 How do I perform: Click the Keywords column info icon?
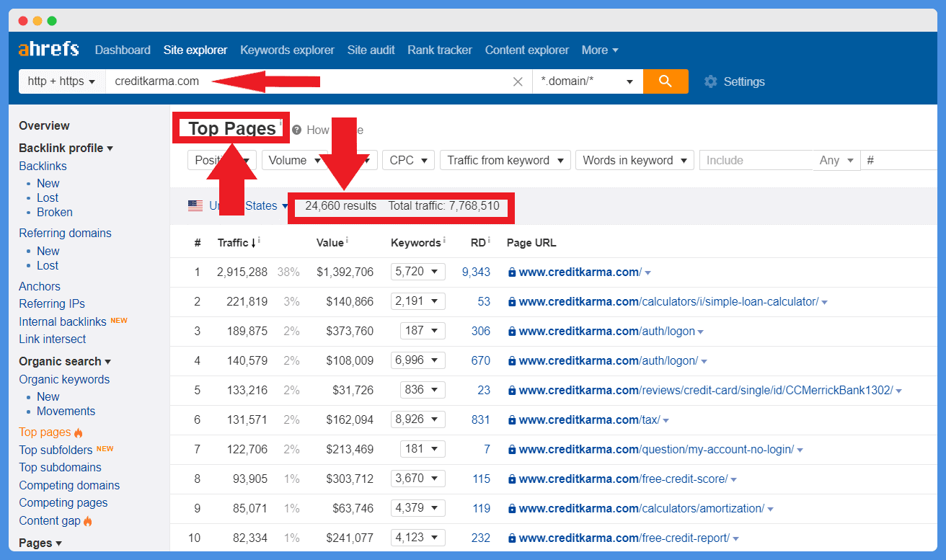pos(444,240)
